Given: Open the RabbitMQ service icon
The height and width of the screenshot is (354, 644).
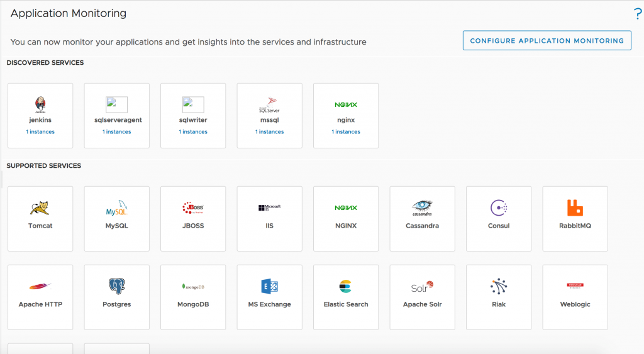Looking at the screenshot, I should (575, 207).
